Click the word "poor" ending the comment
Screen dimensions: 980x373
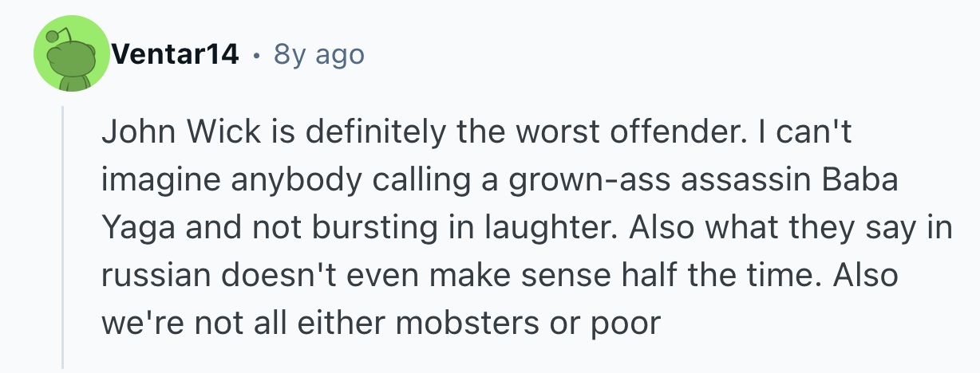tap(626, 324)
